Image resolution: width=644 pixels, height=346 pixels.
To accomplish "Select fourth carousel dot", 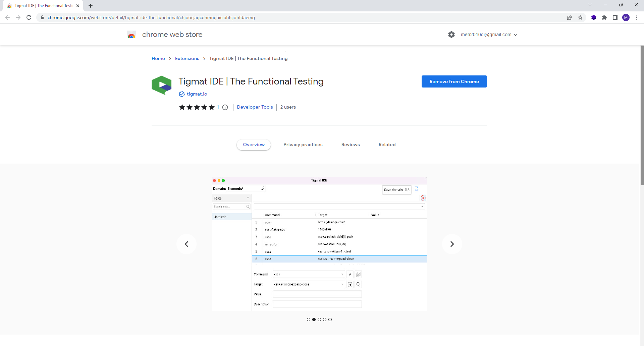I will (x=325, y=320).
